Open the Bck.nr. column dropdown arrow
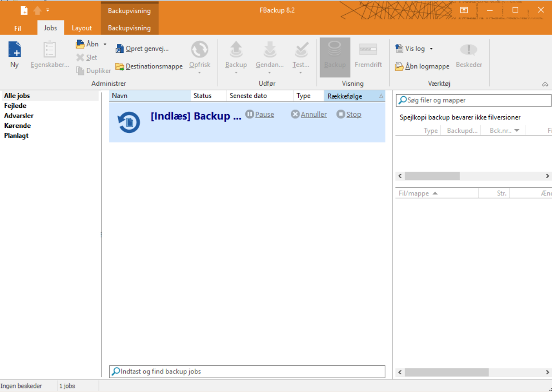 (x=516, y=131)
